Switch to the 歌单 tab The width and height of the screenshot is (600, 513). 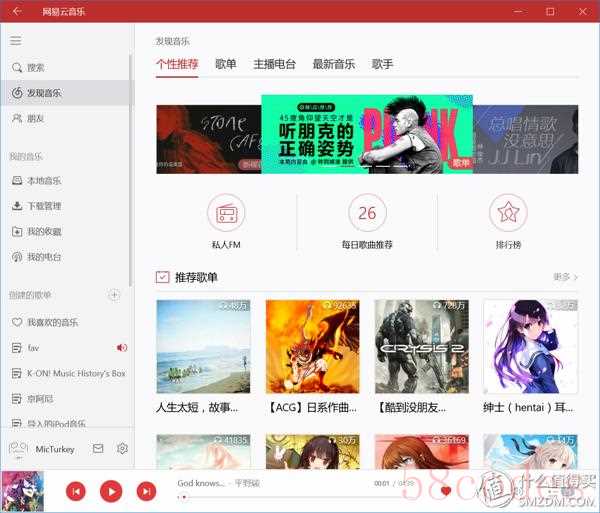pyautogui.click(x=225, y=64)
